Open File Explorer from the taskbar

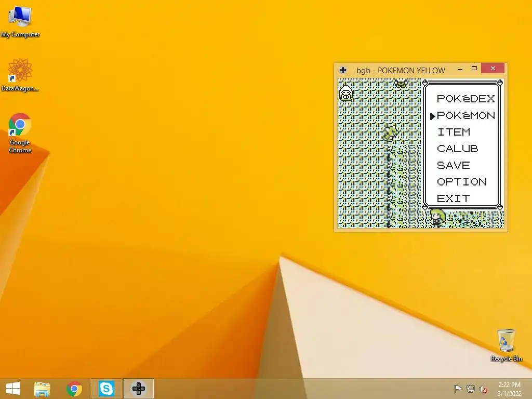pyautogui.click(x=42, y=389)
